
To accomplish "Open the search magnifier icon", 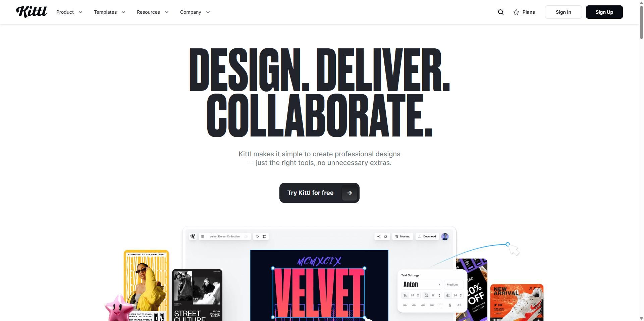I will (501, 12).
